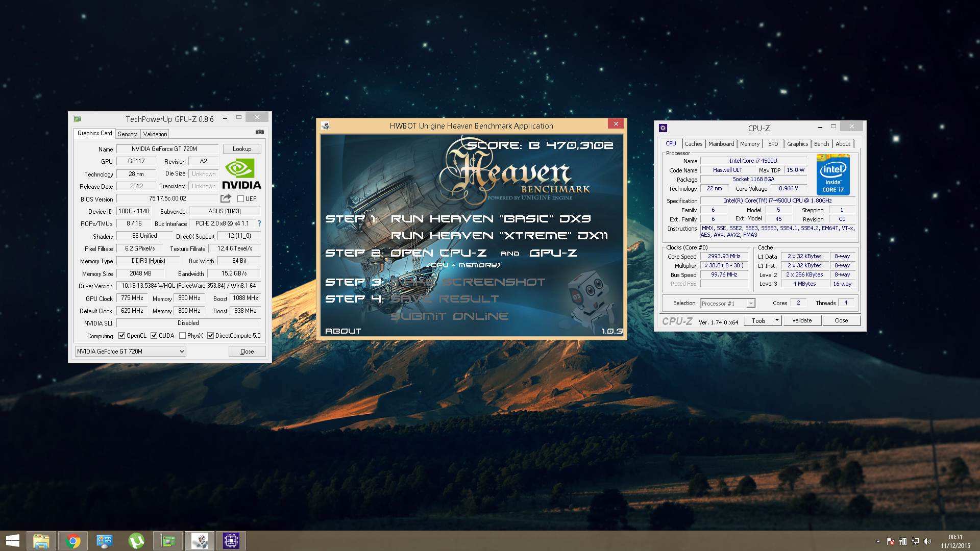Click the battery power tray icon
The width and height of the screenshot is (980, 551).
903,541
